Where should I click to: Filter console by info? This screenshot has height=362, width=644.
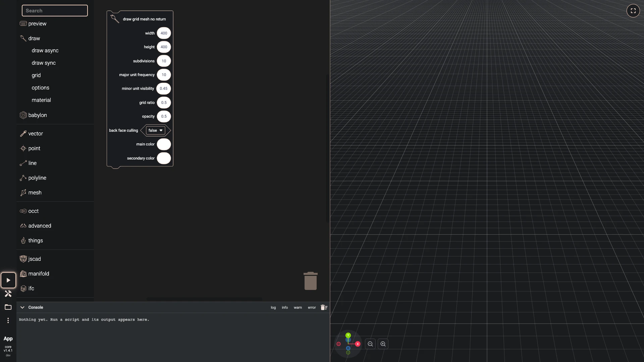[285, 307]
